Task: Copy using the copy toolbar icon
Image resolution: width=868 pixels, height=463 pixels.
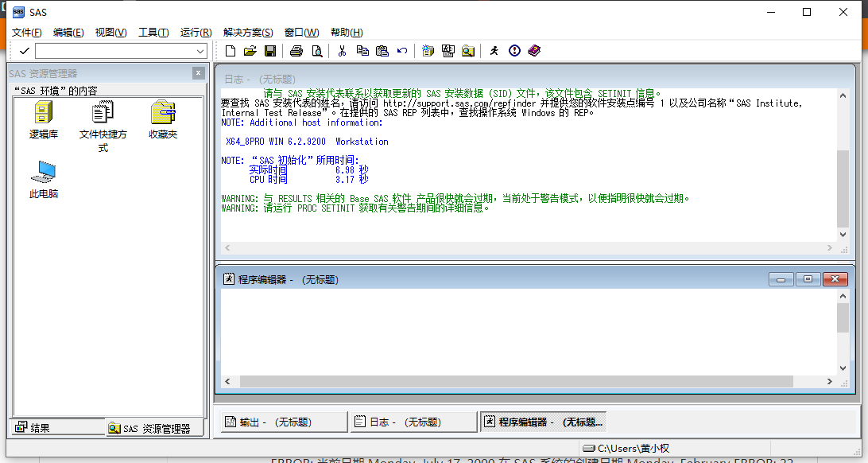Action: pyautogui.click(x=362, y=51)
